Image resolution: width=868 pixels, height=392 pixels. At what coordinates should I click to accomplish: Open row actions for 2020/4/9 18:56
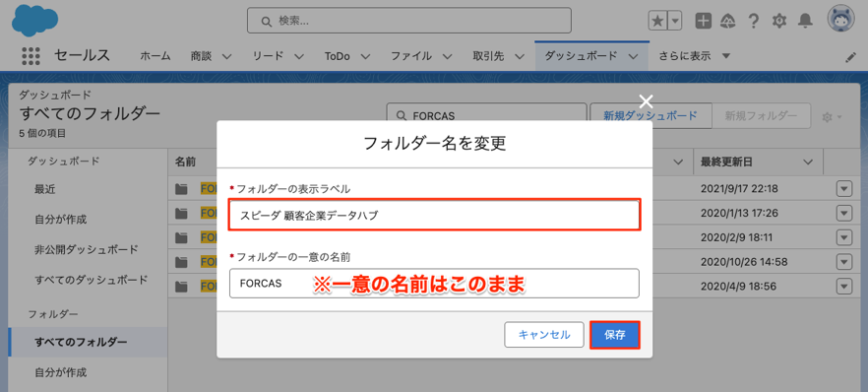point(843,287)
